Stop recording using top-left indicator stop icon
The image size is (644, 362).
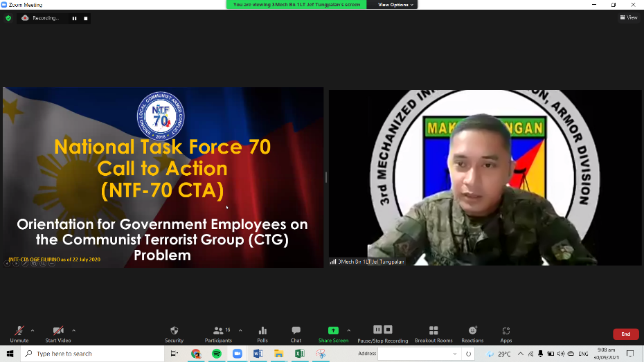click(85, 18)
